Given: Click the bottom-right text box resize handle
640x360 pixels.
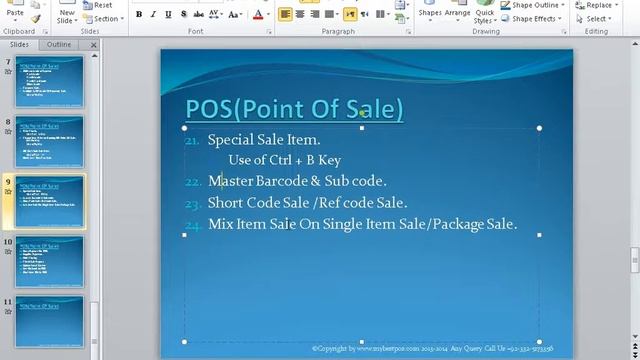Looking at the screenshot, I should (539, 342).
